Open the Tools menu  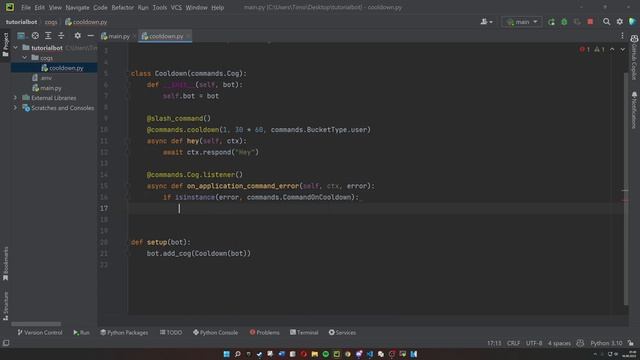[160, 7]
